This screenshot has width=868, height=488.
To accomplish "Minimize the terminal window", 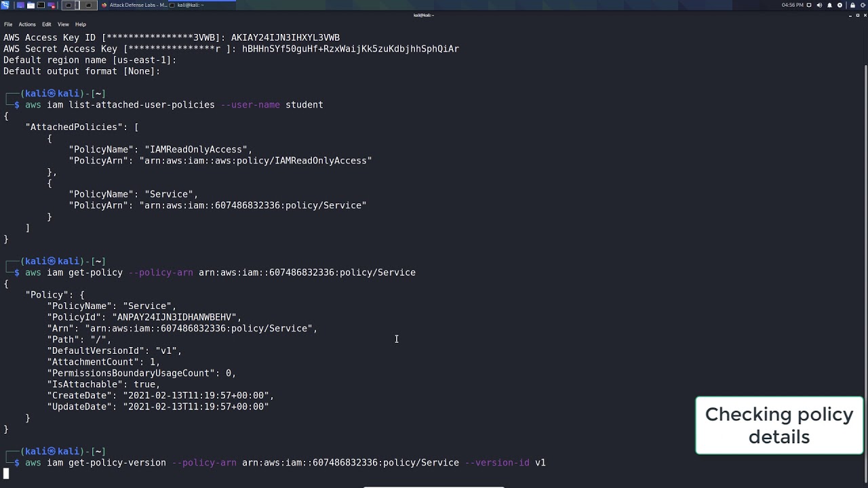I will (850, 16).
